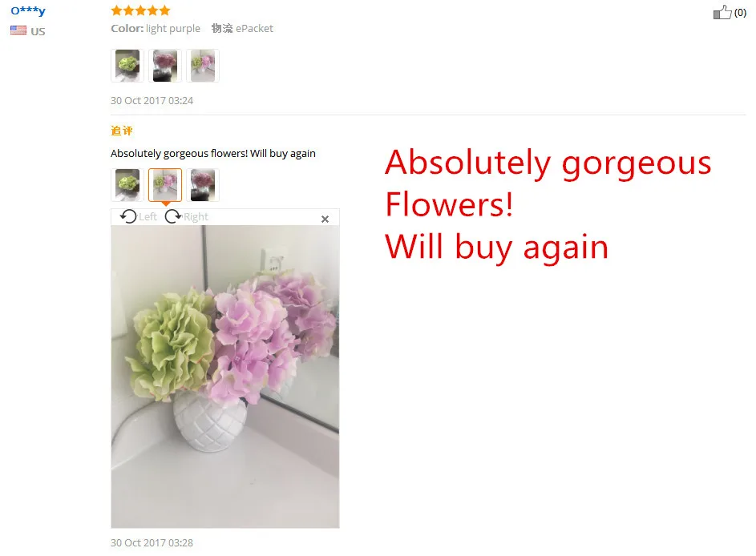Viewport: 756px width, 556px height.
Task: Select the follow-up review's green flower thumbnail
Action: 127,185
